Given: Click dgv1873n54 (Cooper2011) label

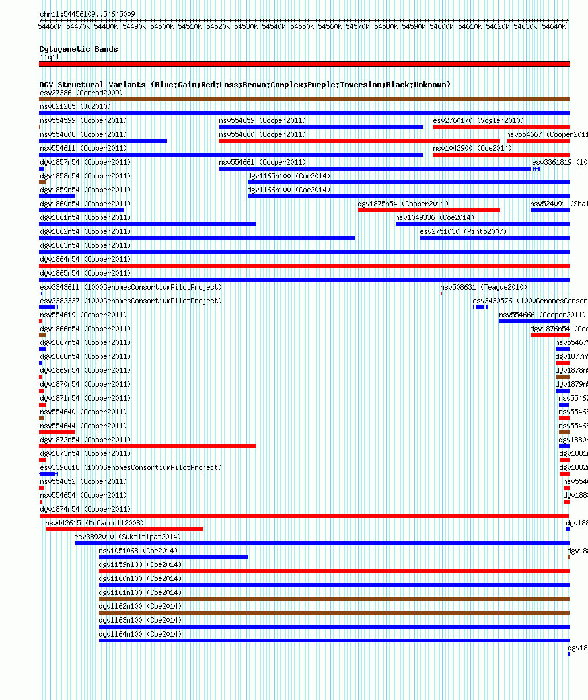Looking at the screenshot, I should coord(85,453).
